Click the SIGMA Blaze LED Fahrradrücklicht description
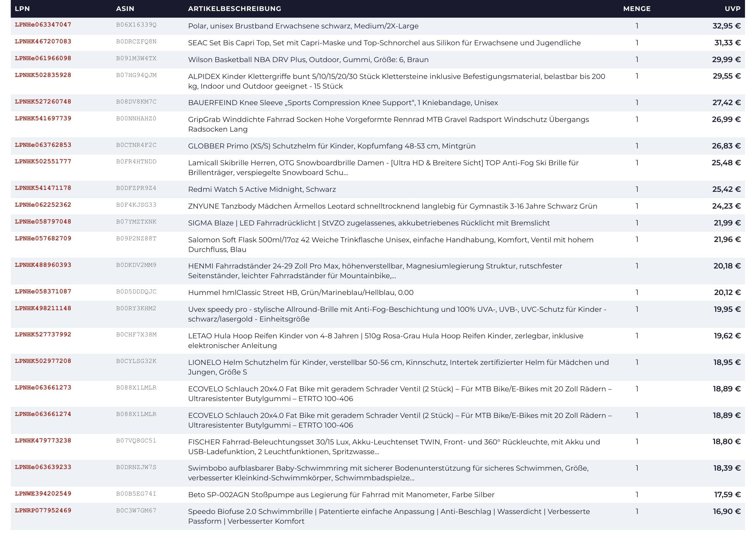This screenshot has height=535, width=756. [x=369, y=223]
